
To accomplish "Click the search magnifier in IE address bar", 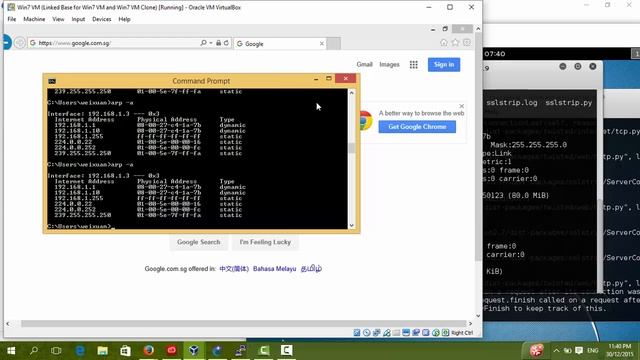I will coord(203,43).
